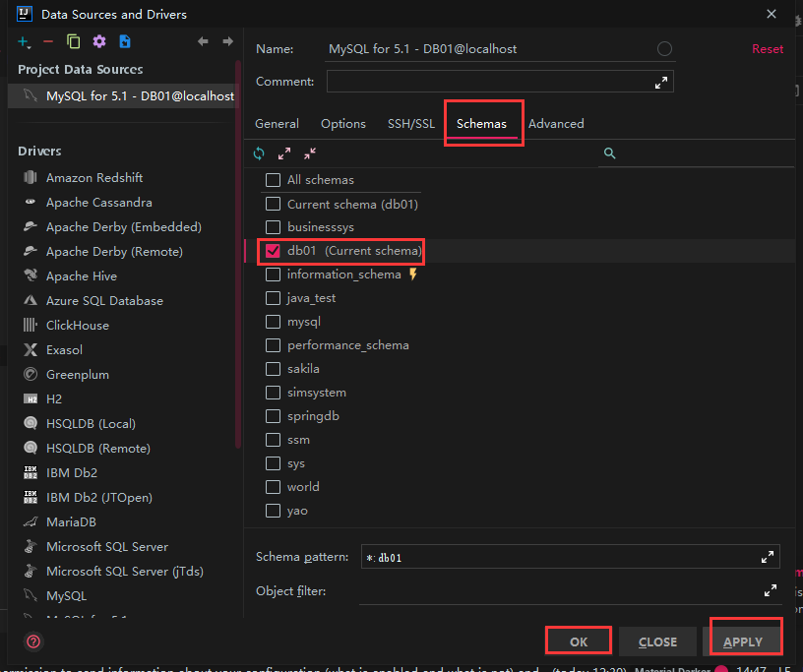The height and width of the screenshot is (672, 803).
Task: Open the help question mark icon
Action: [33, 641]
